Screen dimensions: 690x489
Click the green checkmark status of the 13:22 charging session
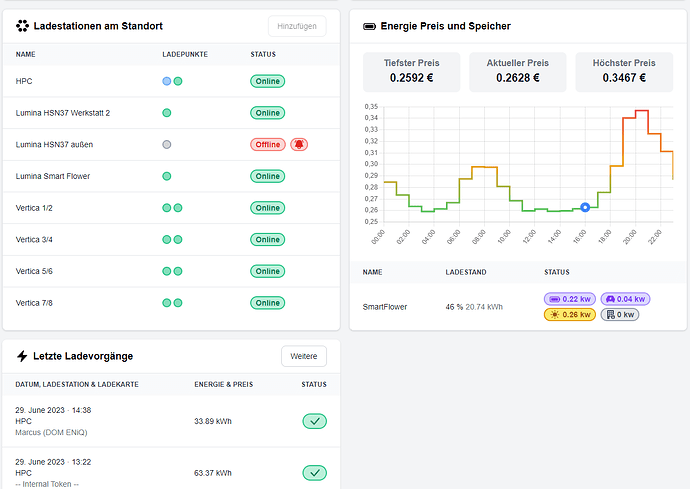[315, 473]
